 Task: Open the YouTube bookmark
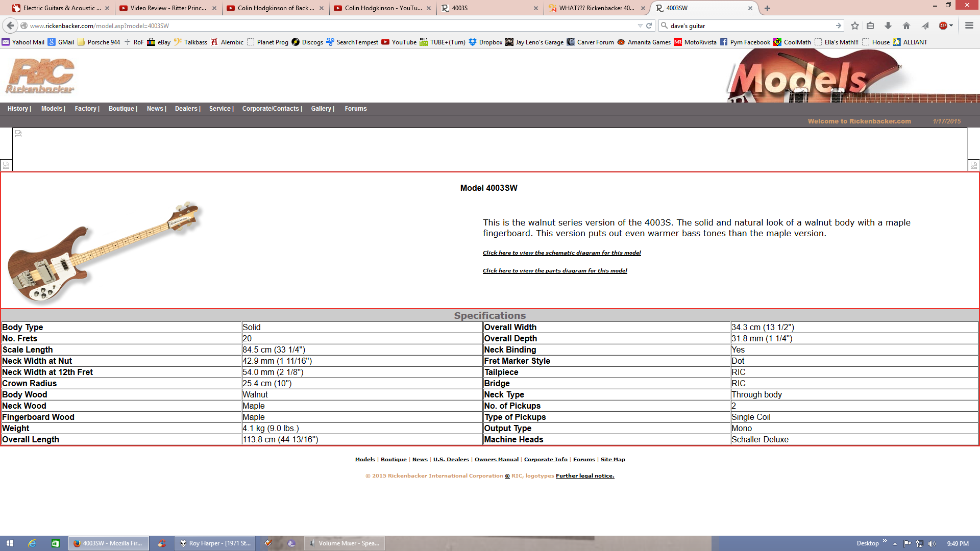[x=399, y=42]
